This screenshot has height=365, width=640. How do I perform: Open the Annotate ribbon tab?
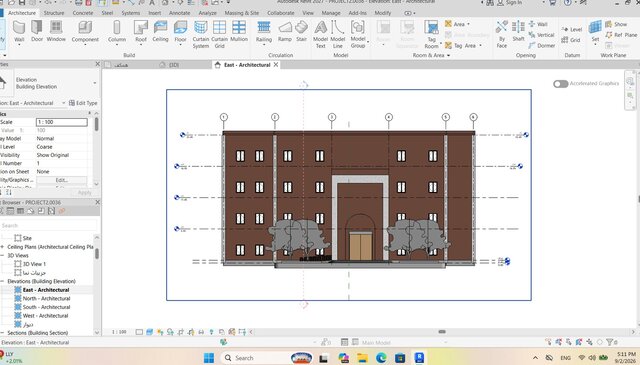coord(180,13)
